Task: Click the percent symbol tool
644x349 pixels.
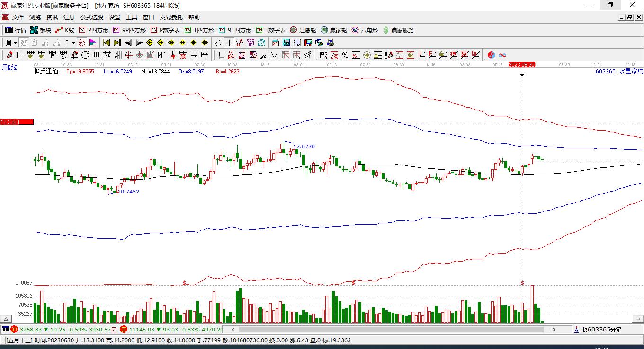Action: coord(345,55)
